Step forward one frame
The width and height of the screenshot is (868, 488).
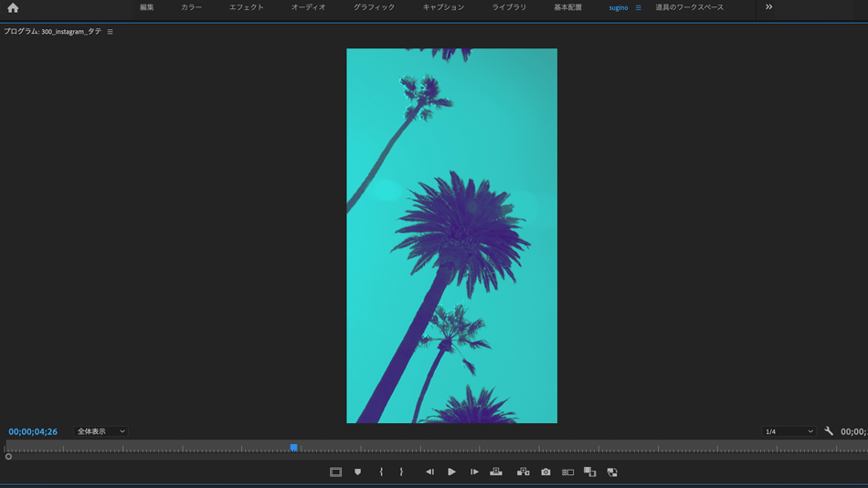click(x=474, y=472)
